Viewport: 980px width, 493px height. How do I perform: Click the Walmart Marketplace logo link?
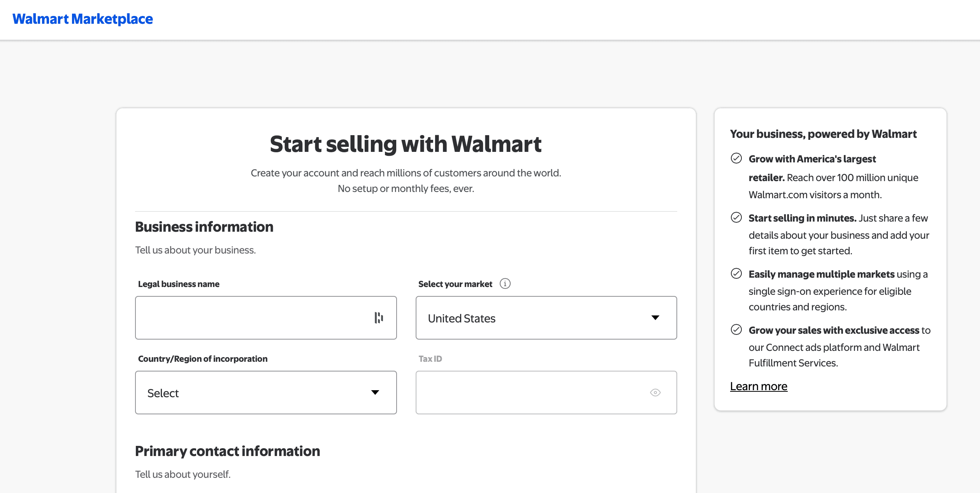(x=83, y=19)
